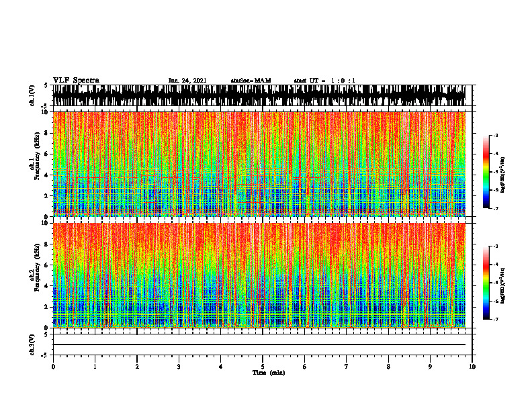
Task: Click time axis tick label "5"
Action: pos(263,367)
